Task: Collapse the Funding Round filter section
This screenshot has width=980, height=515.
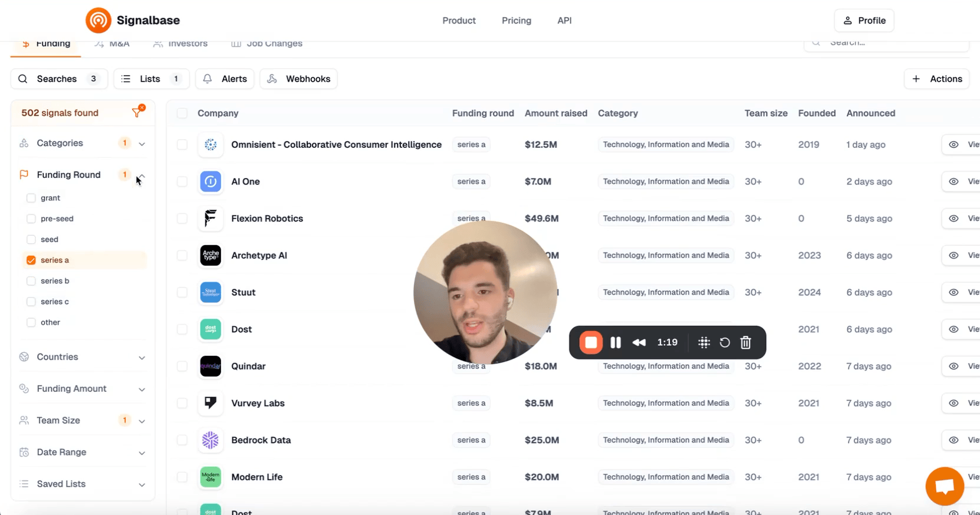Action: point(142,176)
